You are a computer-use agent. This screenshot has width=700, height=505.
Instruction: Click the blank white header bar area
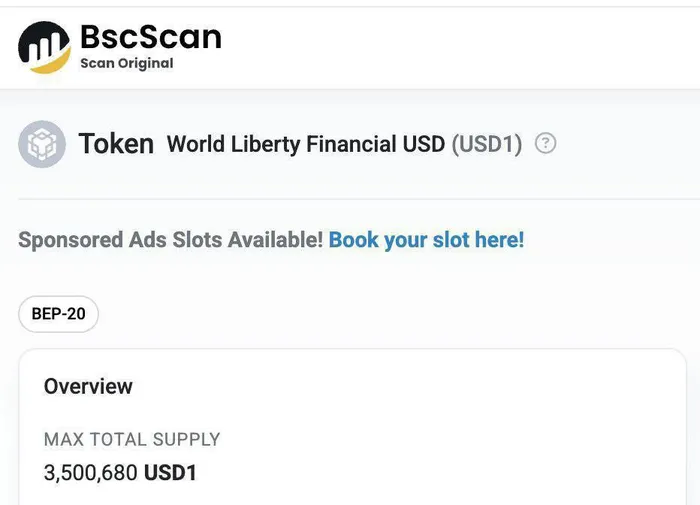click(460, 47)
